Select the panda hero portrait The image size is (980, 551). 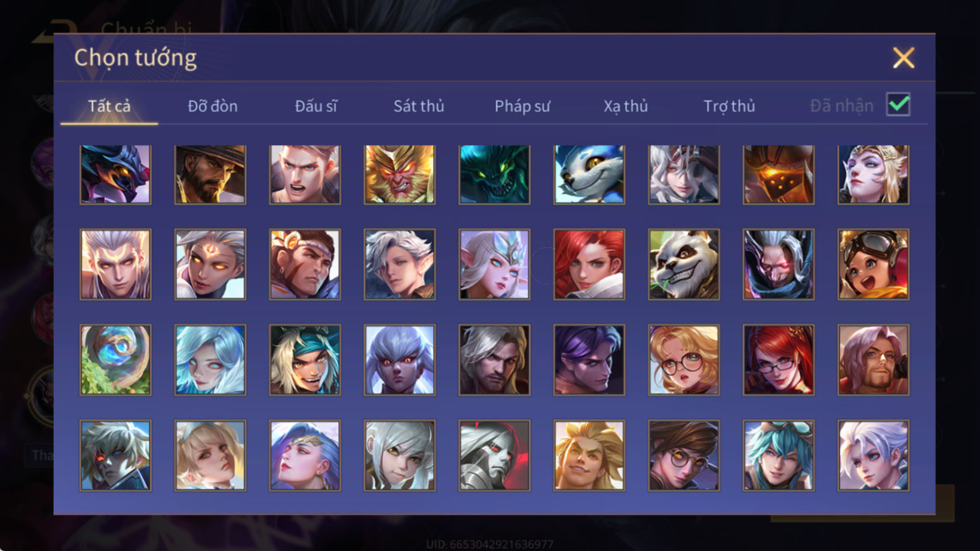pos(684,265)
